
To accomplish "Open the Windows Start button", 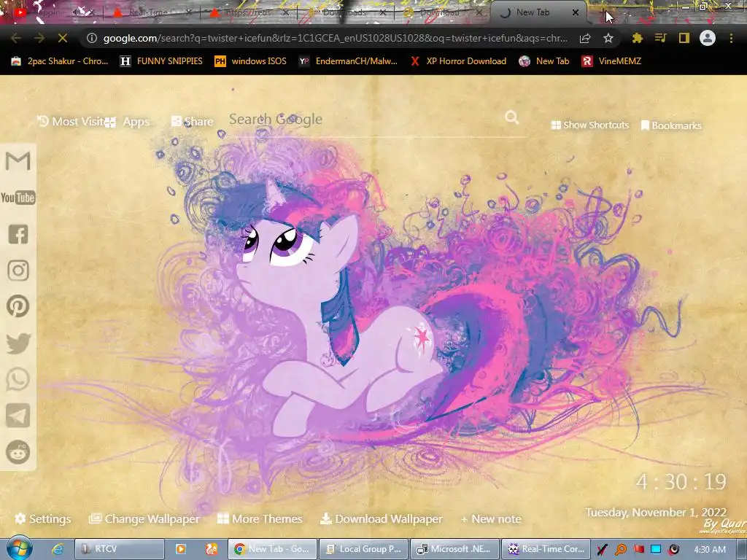I will [x=20, y=548].
